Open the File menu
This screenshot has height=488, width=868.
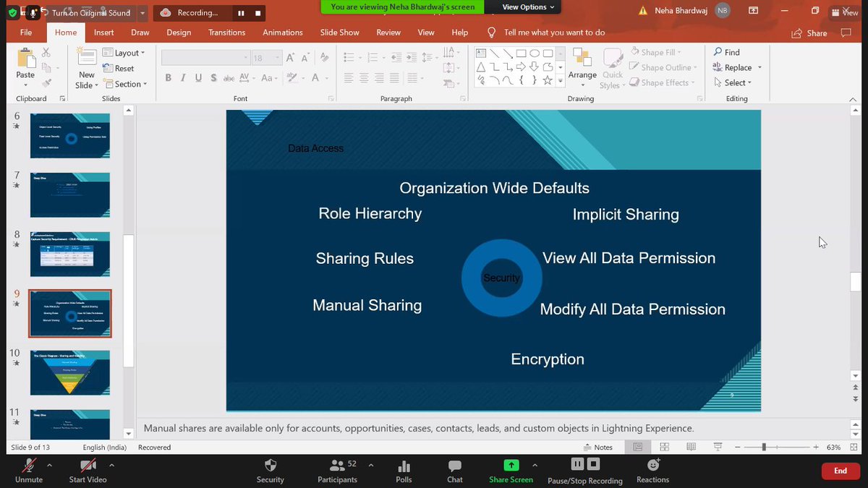pyautogui.click(x=26, y=33)
